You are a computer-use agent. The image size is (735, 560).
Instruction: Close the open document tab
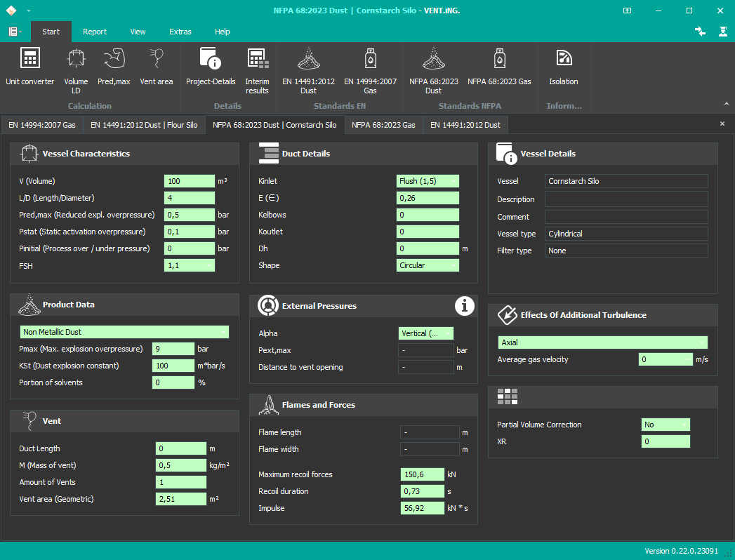point(722,124)
